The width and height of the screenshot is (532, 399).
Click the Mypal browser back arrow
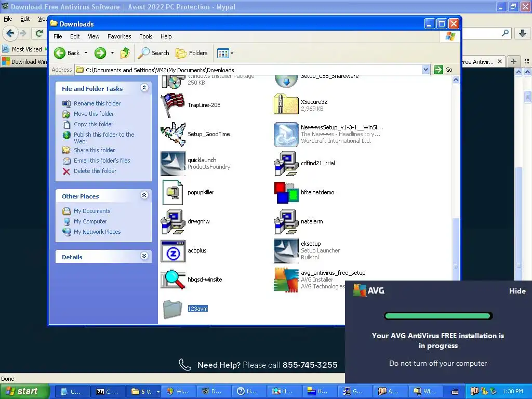[10, 33]
